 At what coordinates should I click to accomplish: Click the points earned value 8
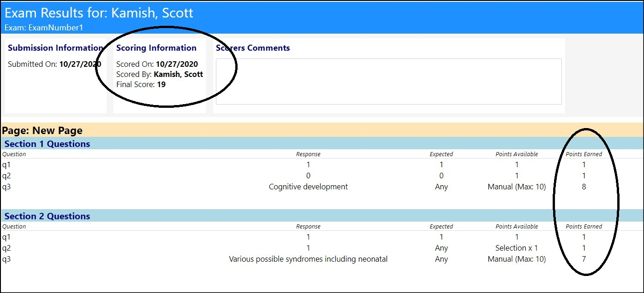[x=584, y=187]
